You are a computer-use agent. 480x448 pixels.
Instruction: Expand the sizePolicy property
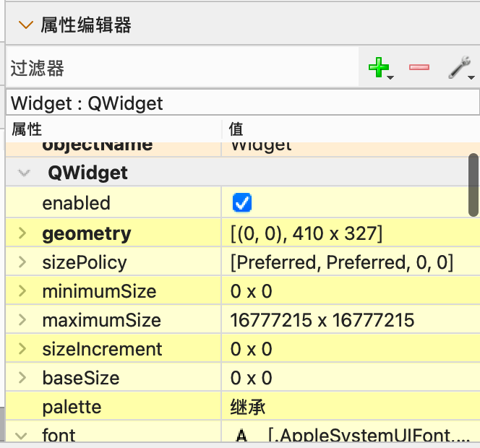[22, 262]
